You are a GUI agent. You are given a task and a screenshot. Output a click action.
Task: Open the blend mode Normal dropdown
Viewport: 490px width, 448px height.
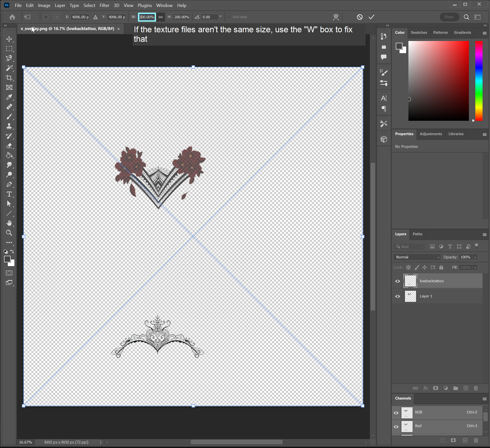click(417, 257)
